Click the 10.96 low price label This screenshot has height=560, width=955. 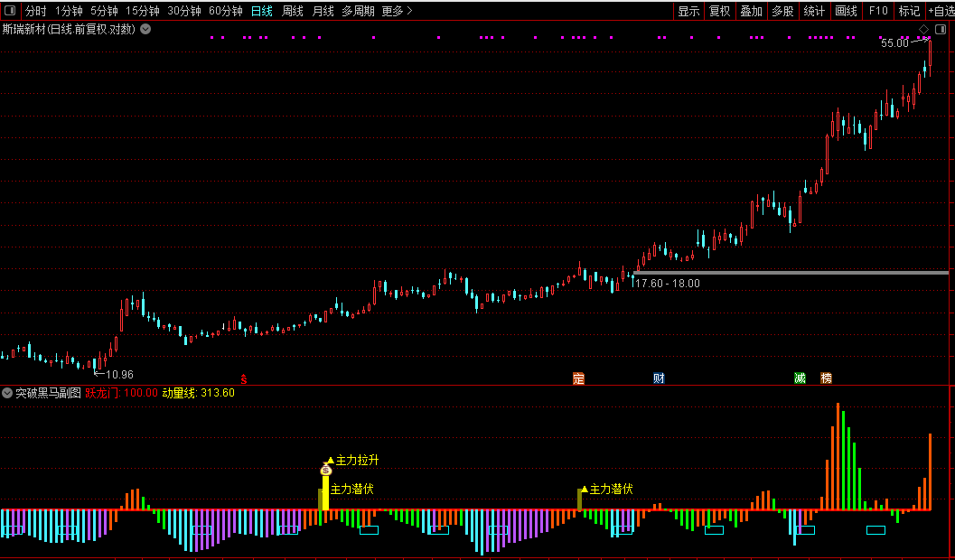pos(119,374)
